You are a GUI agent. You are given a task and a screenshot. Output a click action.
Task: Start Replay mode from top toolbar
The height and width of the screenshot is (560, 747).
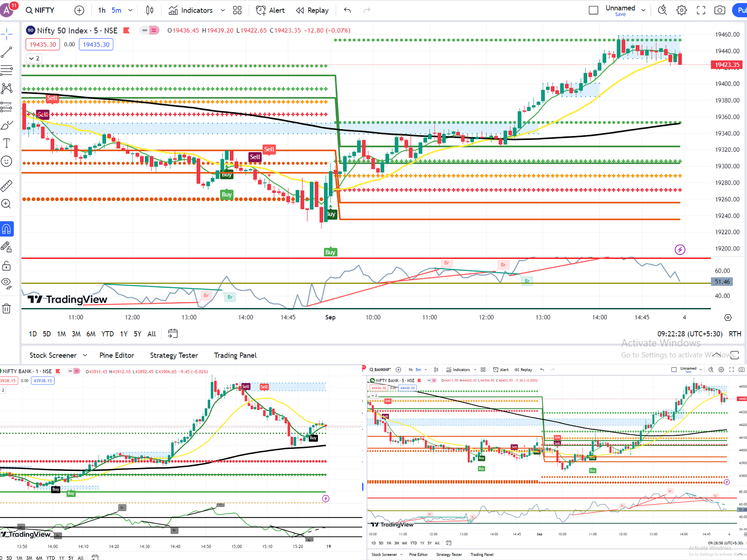312,10
